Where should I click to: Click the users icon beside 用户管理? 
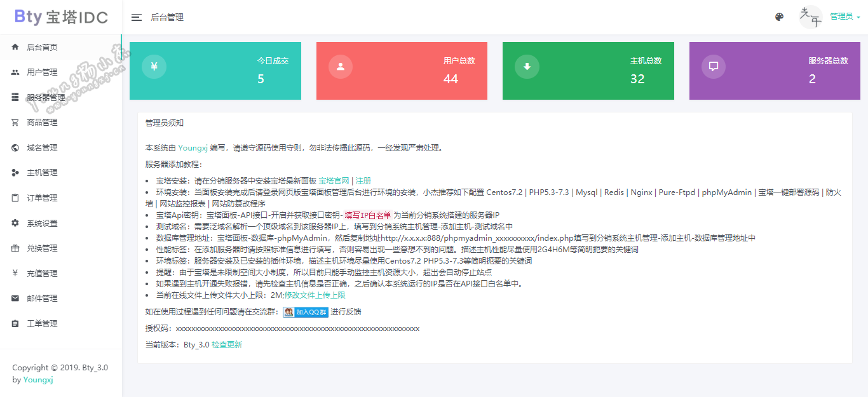point(15,72)
